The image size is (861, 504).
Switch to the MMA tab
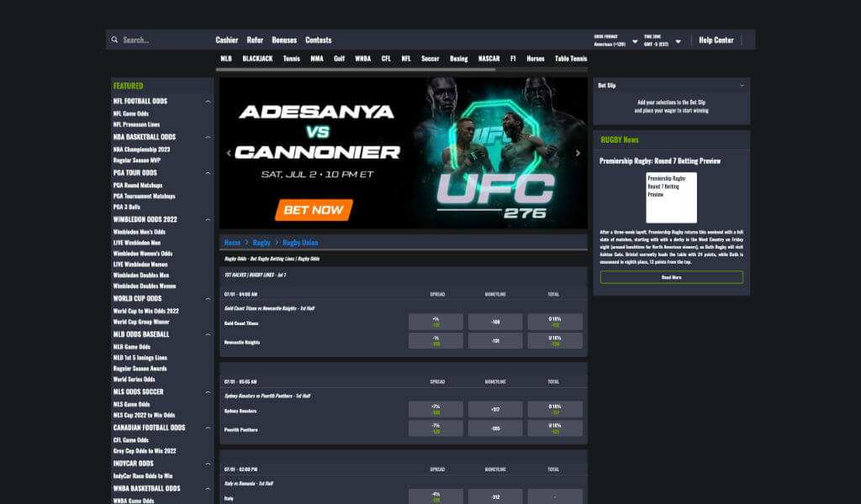point(317,59)
